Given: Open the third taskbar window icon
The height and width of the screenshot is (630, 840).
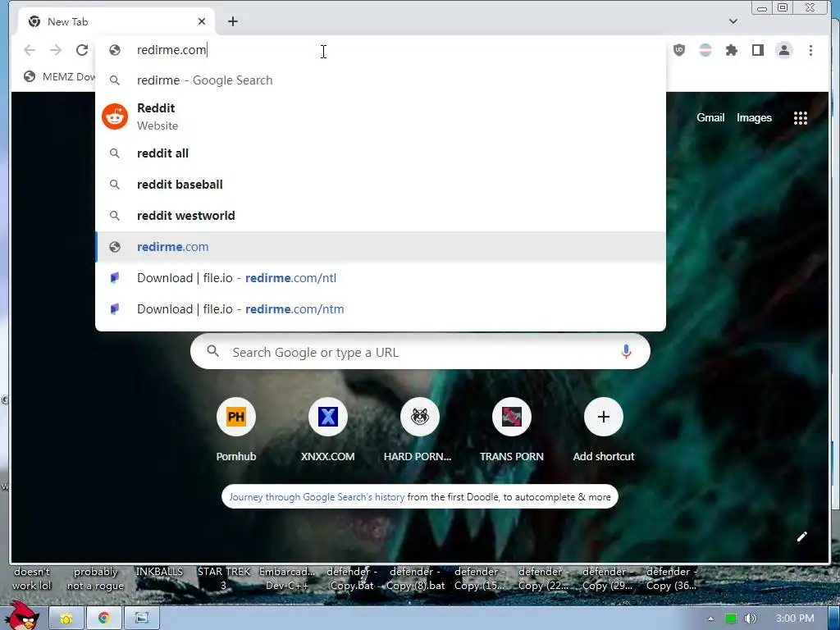Looking at the screenshot, I should 141,619.
